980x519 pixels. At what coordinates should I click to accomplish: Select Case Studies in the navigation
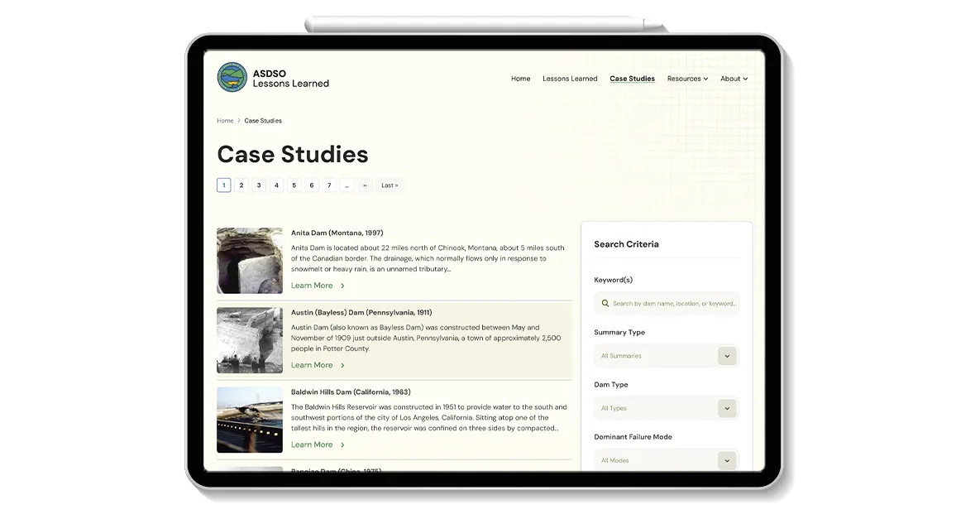(632, 78)
